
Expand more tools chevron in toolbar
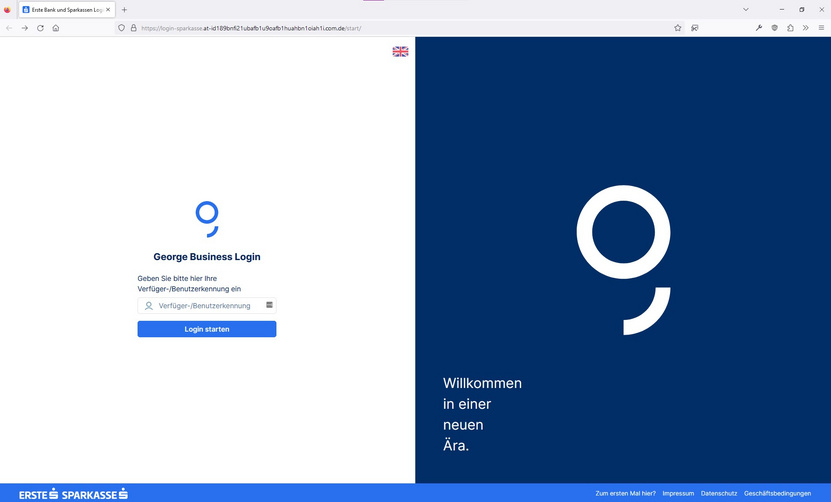806,28
